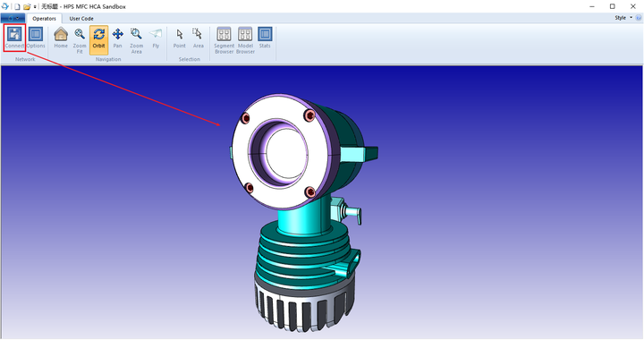The image size is (644, 340).
Task: Click the Open folder icon in title bar
Action: click(27, 6)
